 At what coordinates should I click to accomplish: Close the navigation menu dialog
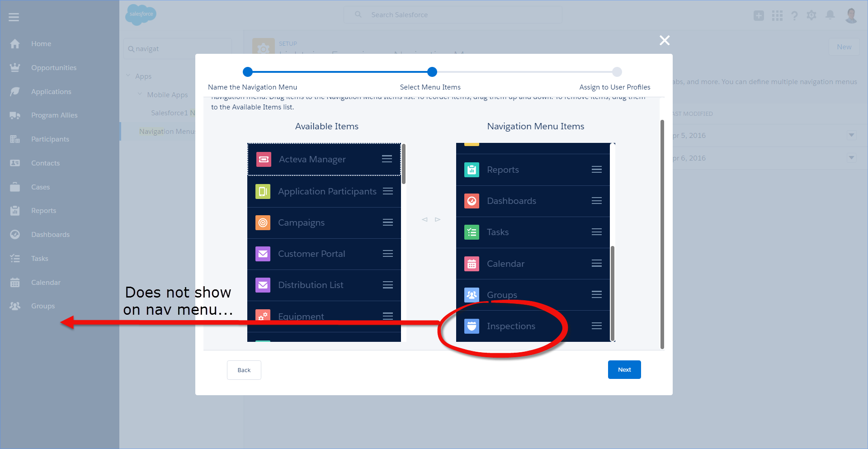pos(665,40)
